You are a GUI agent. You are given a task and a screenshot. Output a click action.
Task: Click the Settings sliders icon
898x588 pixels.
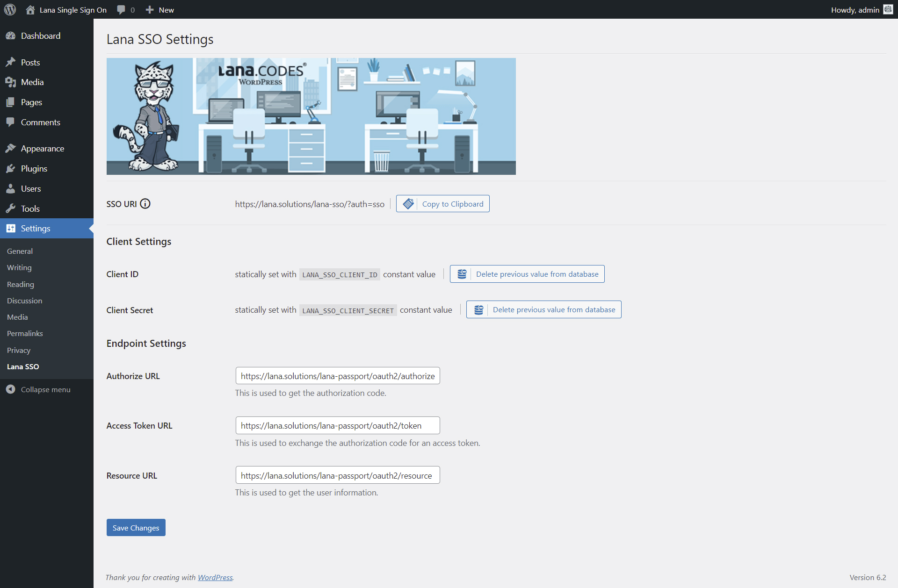tap(10, 229)
